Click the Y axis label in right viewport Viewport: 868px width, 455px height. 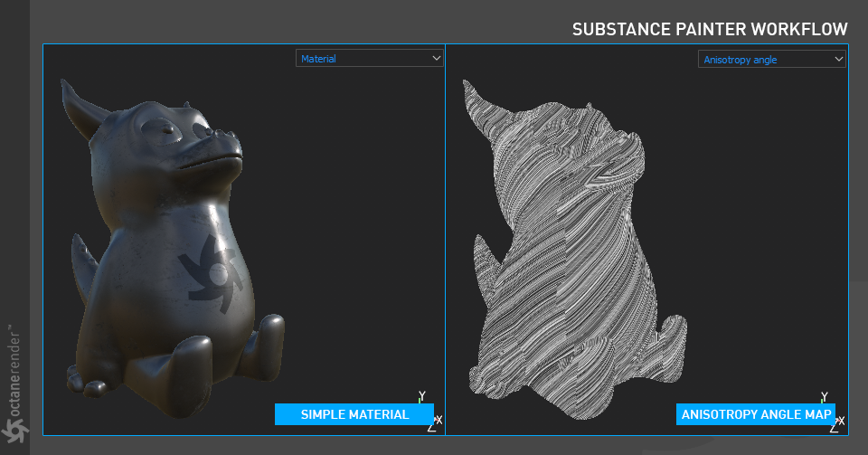(825, 395)
